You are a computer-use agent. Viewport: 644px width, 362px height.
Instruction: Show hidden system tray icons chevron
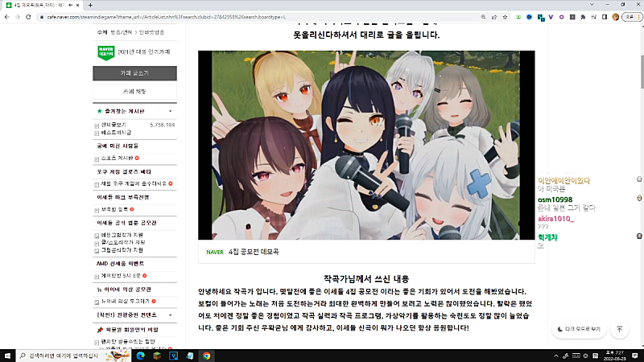pos(556,356)
